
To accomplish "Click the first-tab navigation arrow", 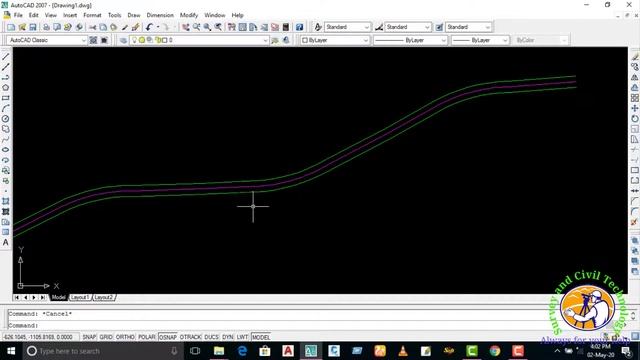I will click(x=17, y=298).
